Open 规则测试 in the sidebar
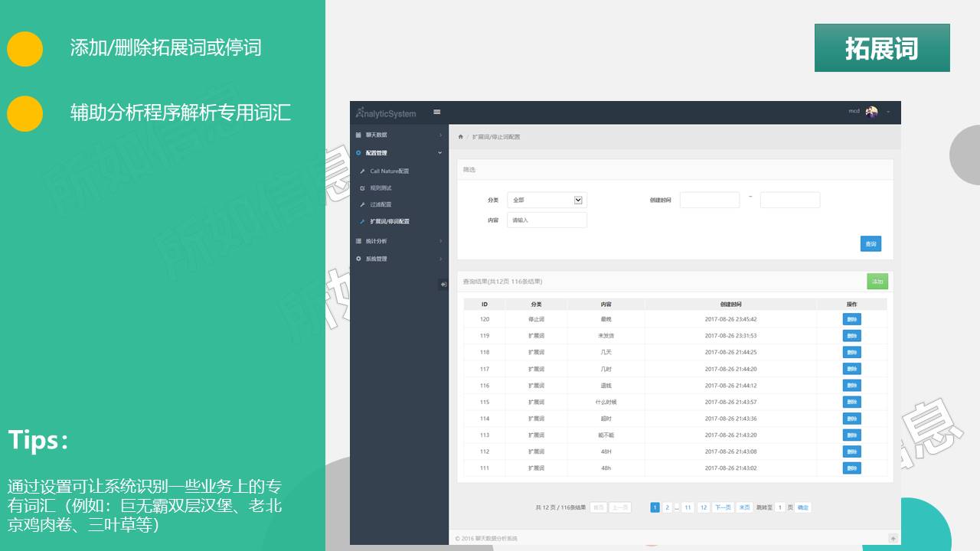 pos(381,188)
